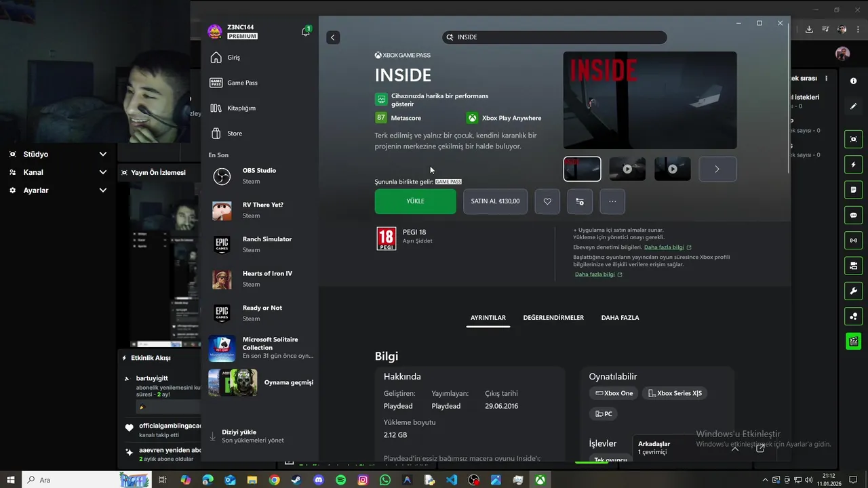Click the Xbox Series X|S platform tag
The image size is (868, 488).
675,393
